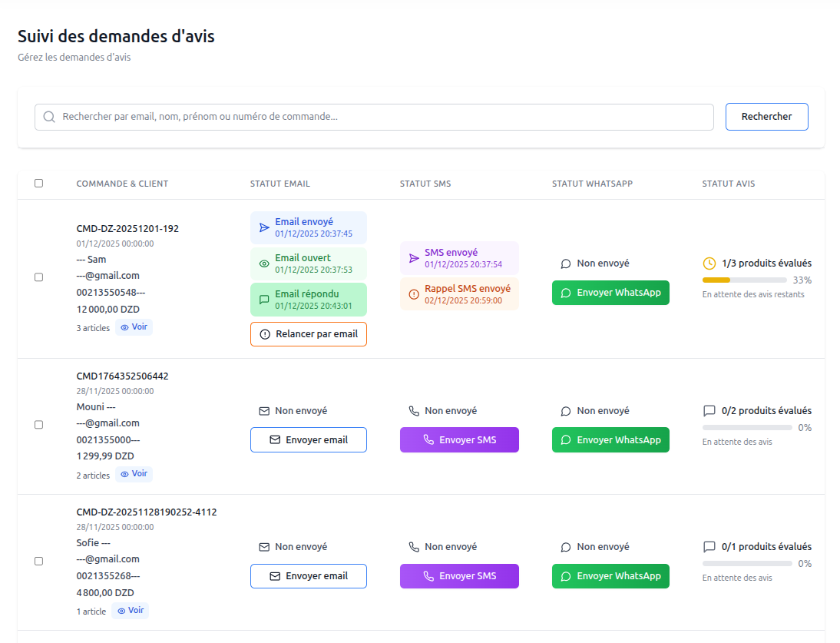Click the speech bubble icon beside 0/2 produits évalués
This screenshot has width=840, height=643.
pyautogui.click(x=709, y=410)
